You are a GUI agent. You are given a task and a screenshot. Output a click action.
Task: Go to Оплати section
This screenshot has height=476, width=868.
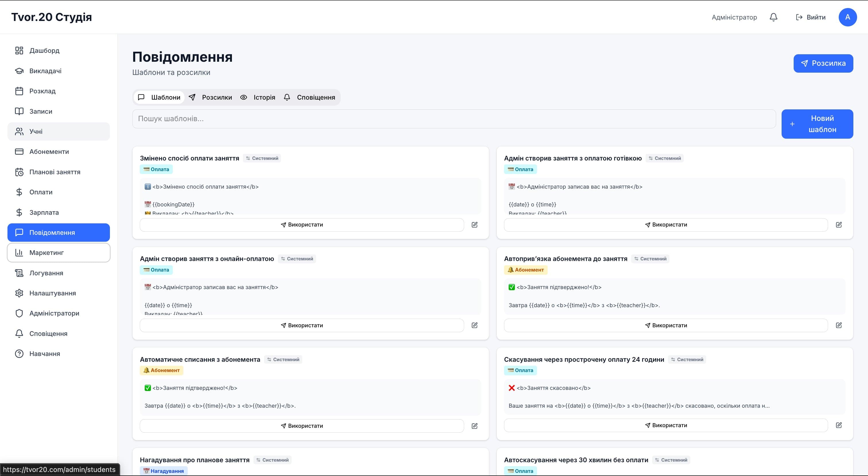coord(59,192)
